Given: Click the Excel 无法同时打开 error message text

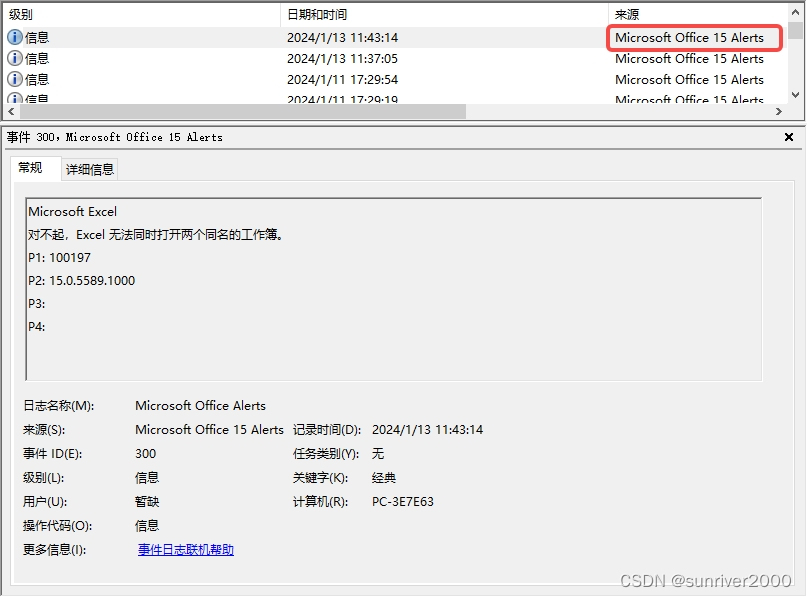Looking at the screenshot, I should point(155,235).
